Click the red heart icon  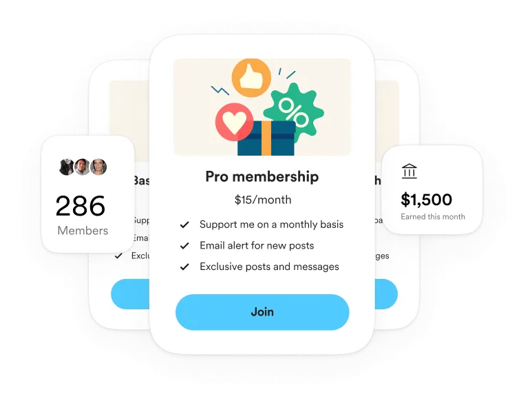coord(234,122)
